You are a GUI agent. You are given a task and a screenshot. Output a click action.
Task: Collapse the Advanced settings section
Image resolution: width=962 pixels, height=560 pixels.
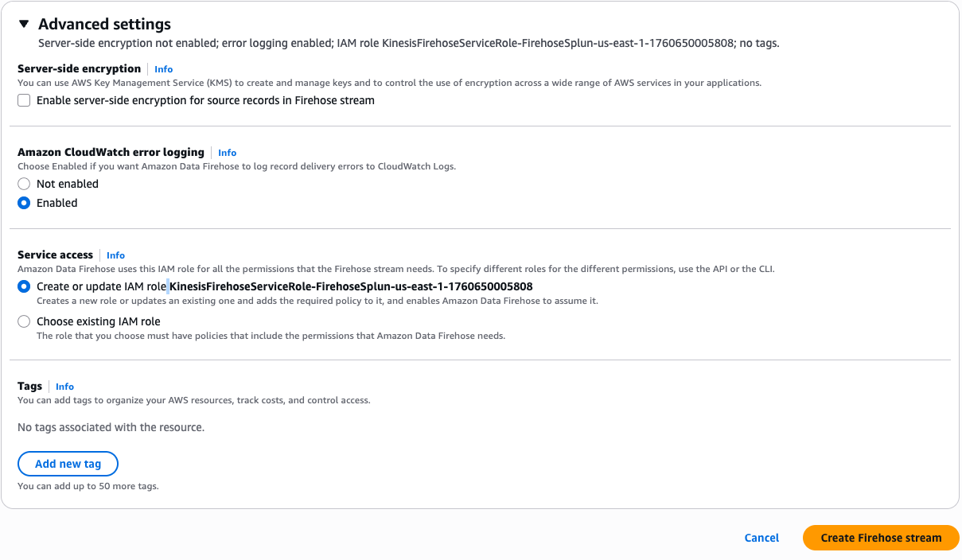tap(24, 23)
